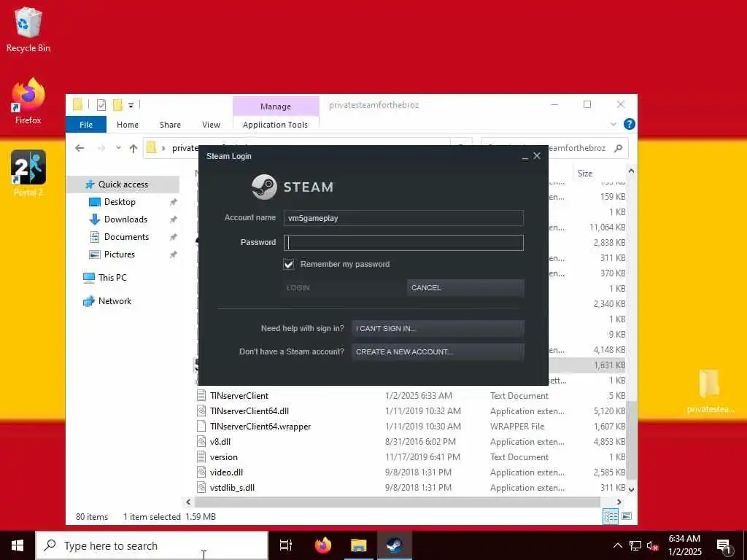Select Network in navigation pane
The image size is (747, 560).
click(115, 301)
